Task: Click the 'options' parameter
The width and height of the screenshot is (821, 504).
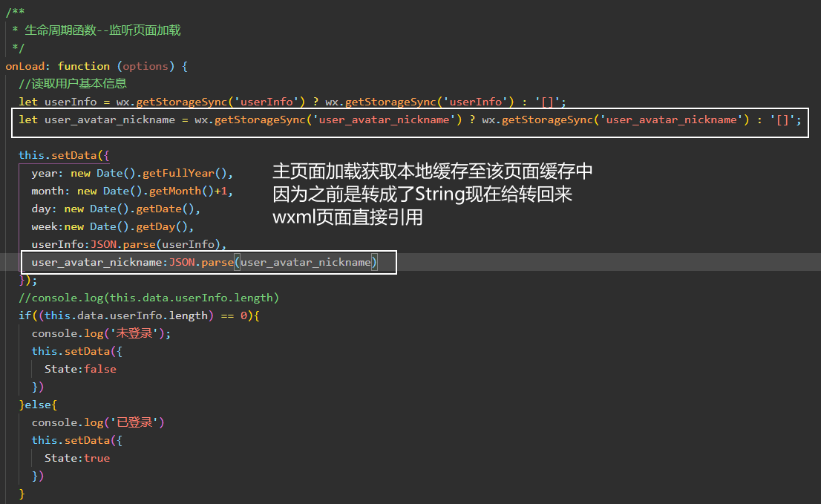Action: coord(145,66)
